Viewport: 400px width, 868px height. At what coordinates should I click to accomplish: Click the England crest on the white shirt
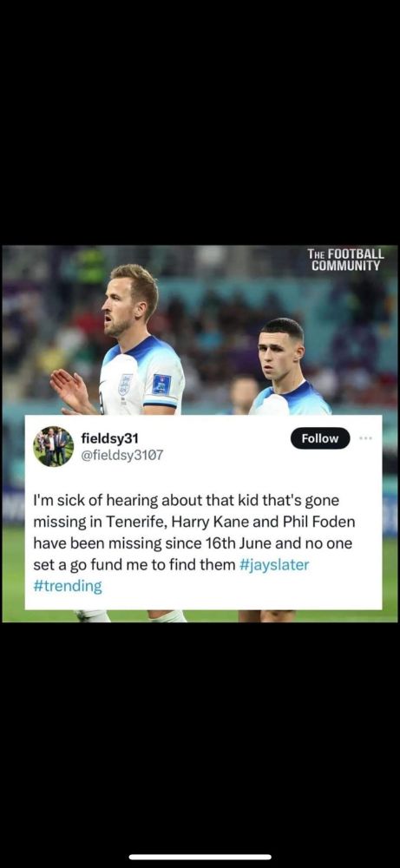tap(124, 384)
